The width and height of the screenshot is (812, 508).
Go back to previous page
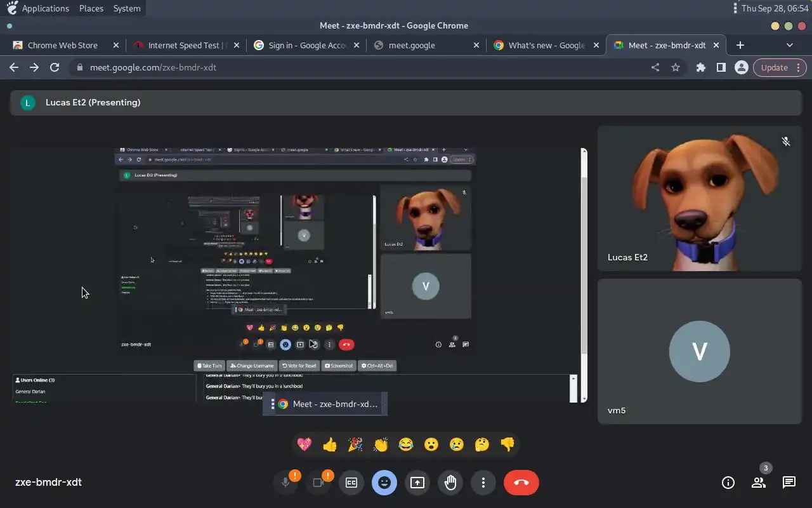pyautogui.click(x=14, y=67)
